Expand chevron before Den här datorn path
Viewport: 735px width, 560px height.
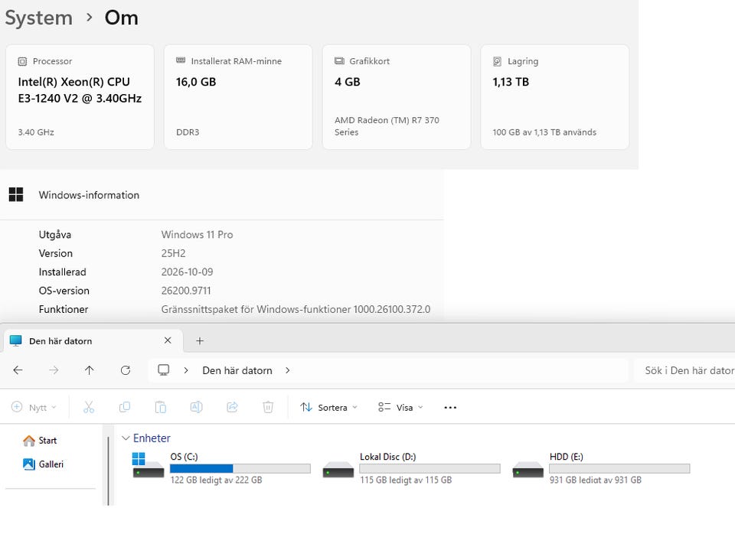(x=186, y=370)
